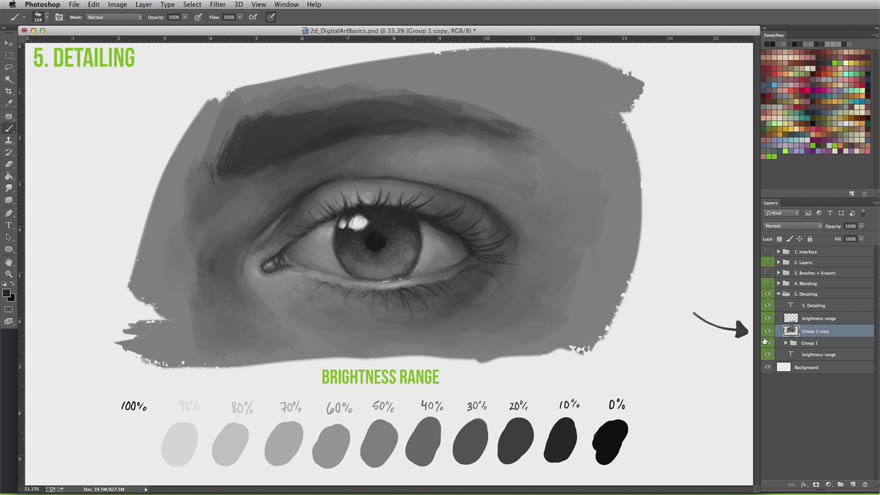Select the History Brush tool

point(8,152)
